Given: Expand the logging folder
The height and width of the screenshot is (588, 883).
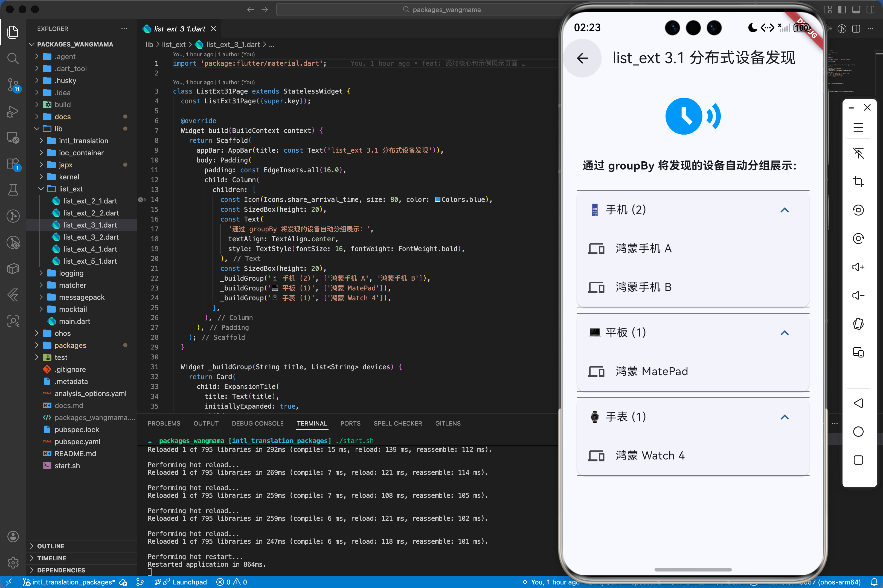Looking at the screenshot, I should tap(71, 273).
